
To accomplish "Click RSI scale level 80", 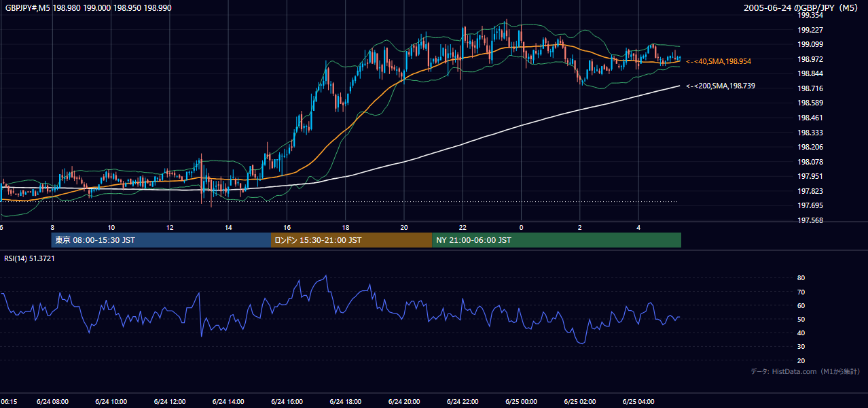I will 801,278.
